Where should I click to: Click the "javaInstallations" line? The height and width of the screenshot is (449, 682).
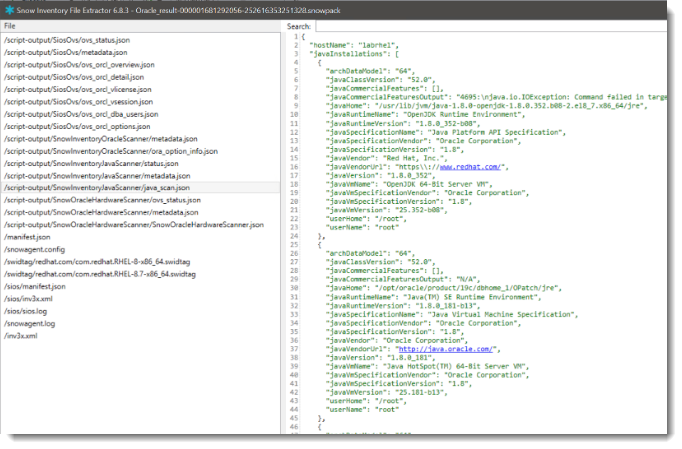click(x=354, y=54)
